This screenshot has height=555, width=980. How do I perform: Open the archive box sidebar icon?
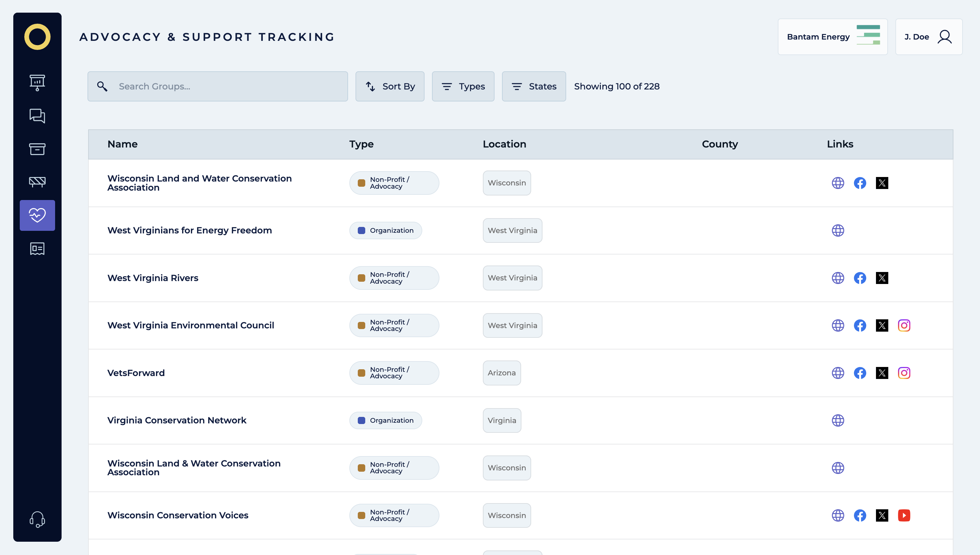pos(37,149)
